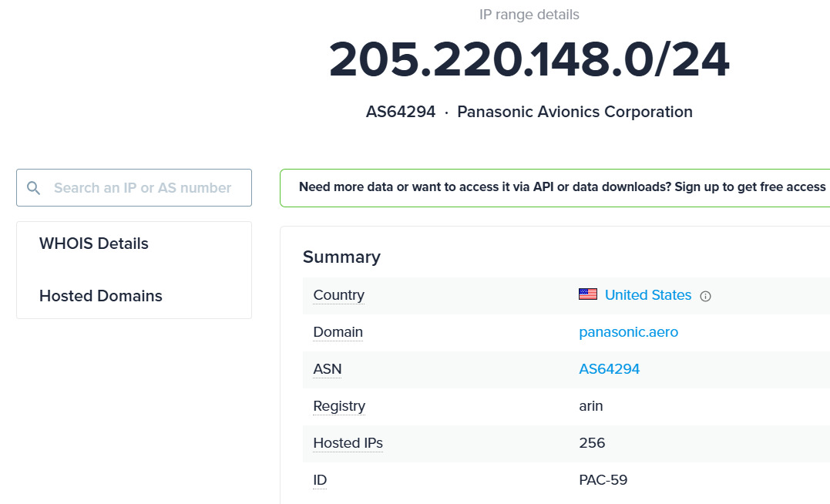The image size is (830, 504).
Task: Click the 205.220.148.0/24 heading
Action: (529, 59)
